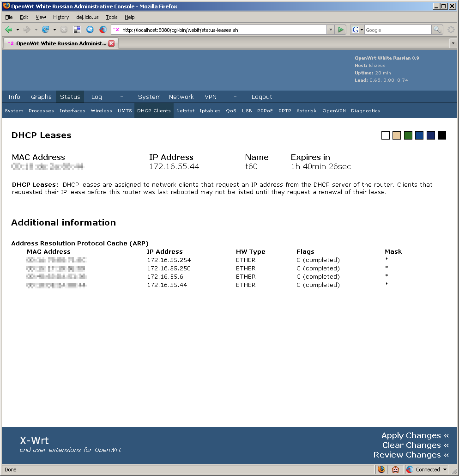The width and height of the screenshot is (459, 476).
Task: Expand the address bar URL history dropdown
Action: point(331,30)
